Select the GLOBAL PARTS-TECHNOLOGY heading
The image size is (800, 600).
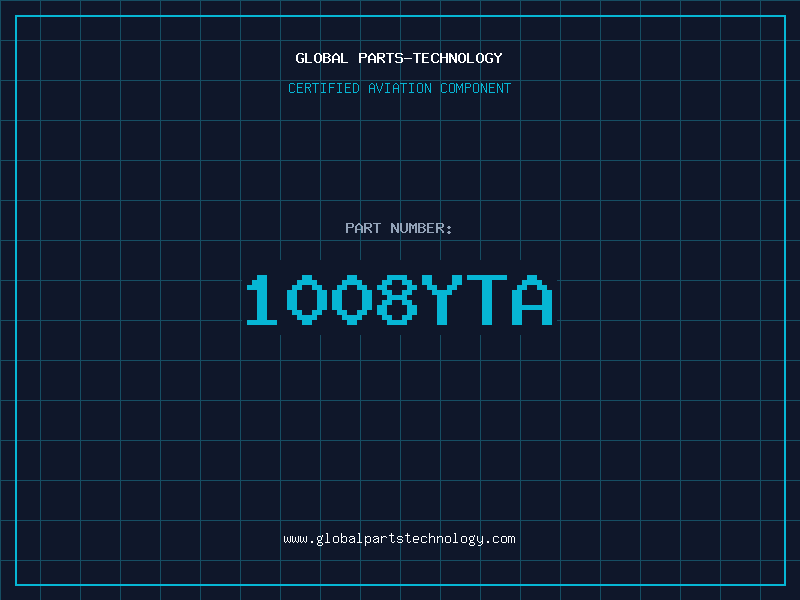tap(399, 58)
